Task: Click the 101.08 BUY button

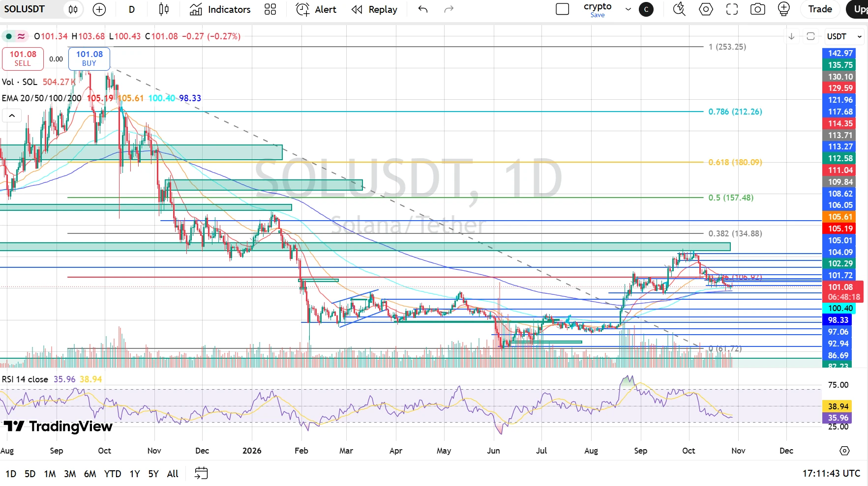Action: click(89, 58)
